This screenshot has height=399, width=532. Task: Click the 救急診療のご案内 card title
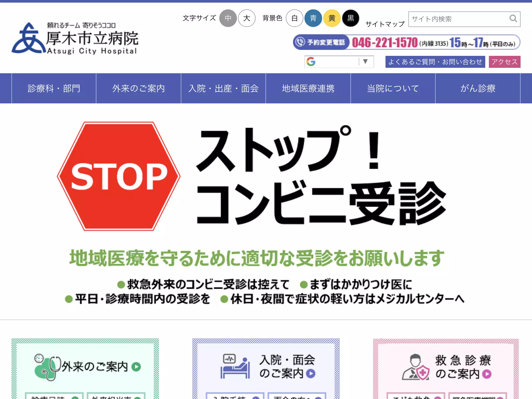point(463,367)
